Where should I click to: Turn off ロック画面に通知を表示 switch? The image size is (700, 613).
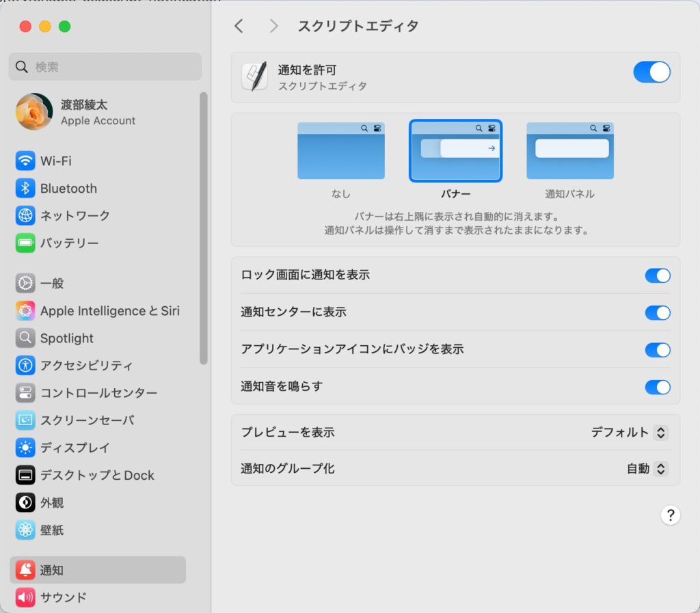(x=658, y=275)
